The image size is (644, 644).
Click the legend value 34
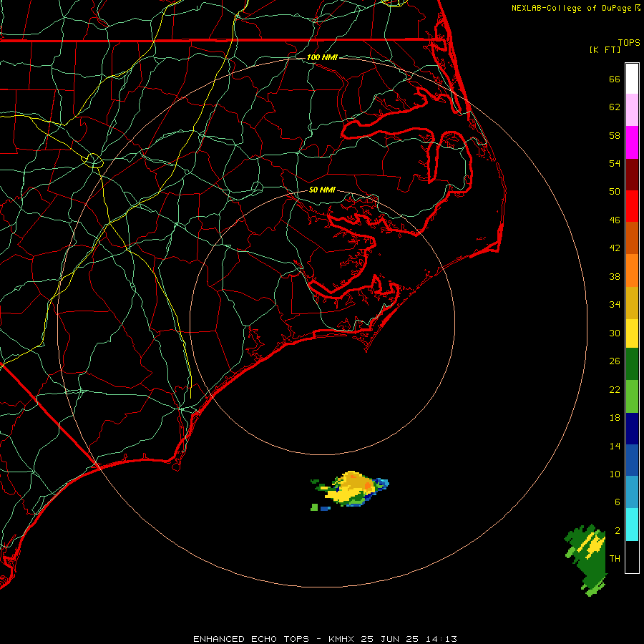(615, 304)
